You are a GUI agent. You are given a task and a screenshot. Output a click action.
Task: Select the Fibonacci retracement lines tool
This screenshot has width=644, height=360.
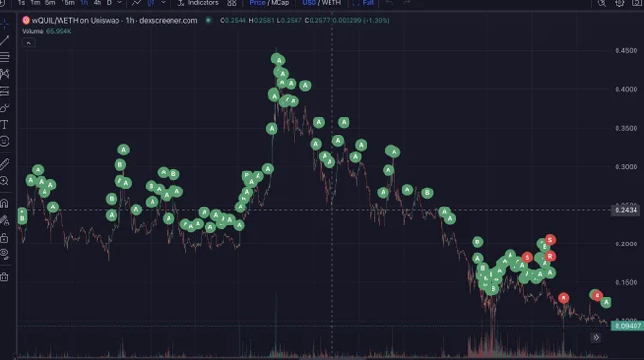[5, 57]
